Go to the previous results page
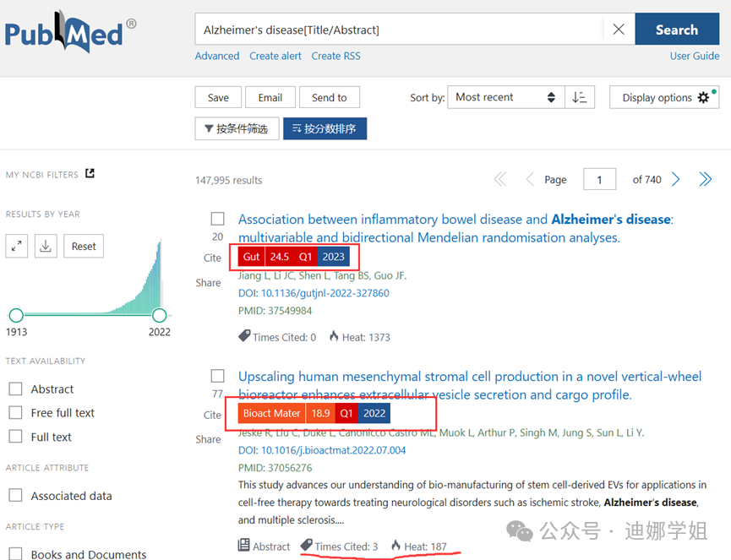Viewport: 731px width, 560px height. coord(530,179)
